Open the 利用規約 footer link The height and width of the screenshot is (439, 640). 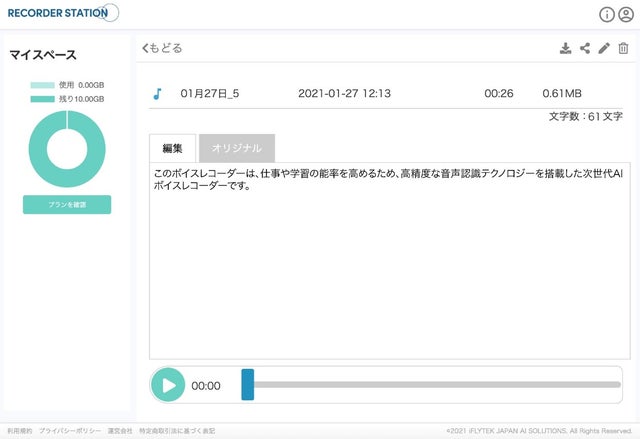point(19,430)
